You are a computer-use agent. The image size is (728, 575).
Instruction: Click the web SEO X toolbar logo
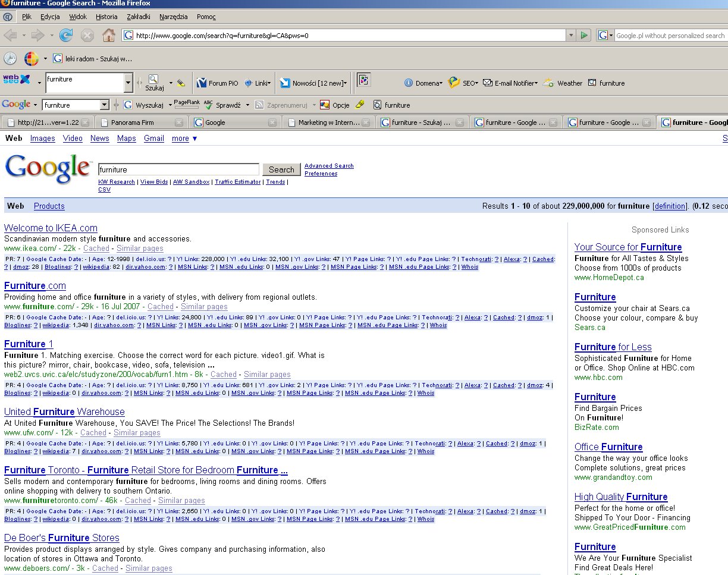coord(16,79)
